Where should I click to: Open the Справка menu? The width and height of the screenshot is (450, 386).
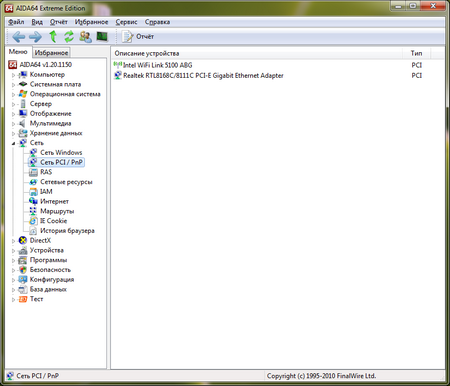click(157, 22)
